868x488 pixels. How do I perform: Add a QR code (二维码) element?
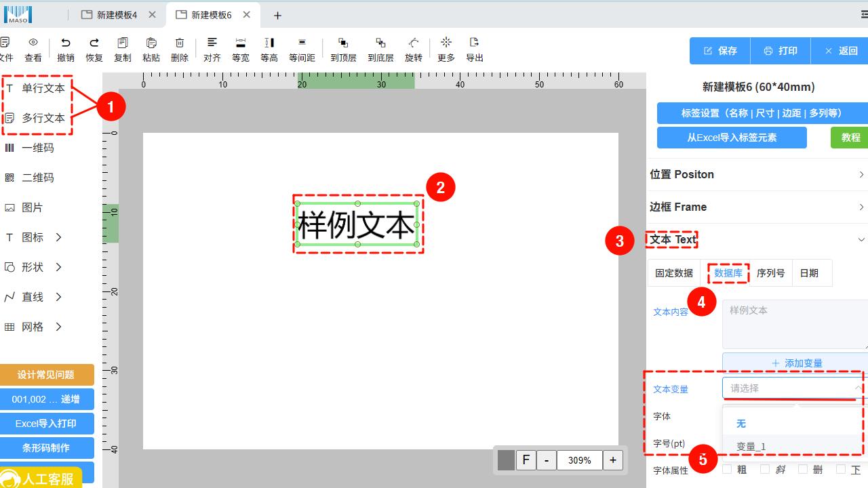click(x=37, y=178)
